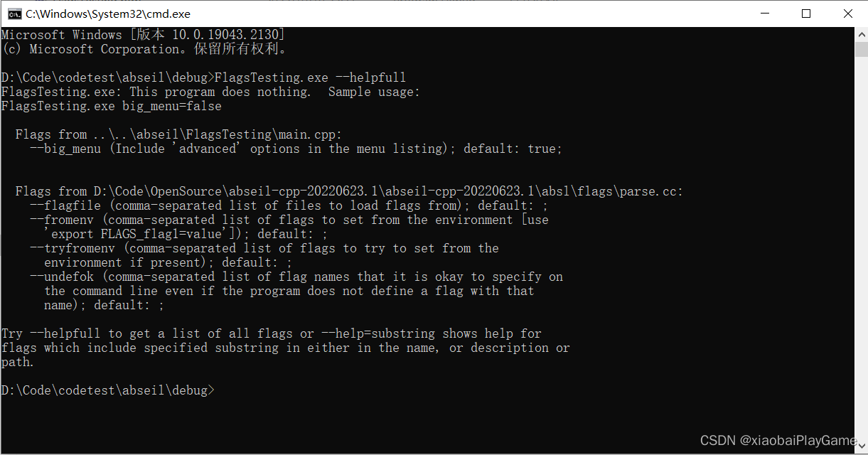Click the FlagsTesting.exe usage sample line
Screen dimensions: 868x455
110,105
